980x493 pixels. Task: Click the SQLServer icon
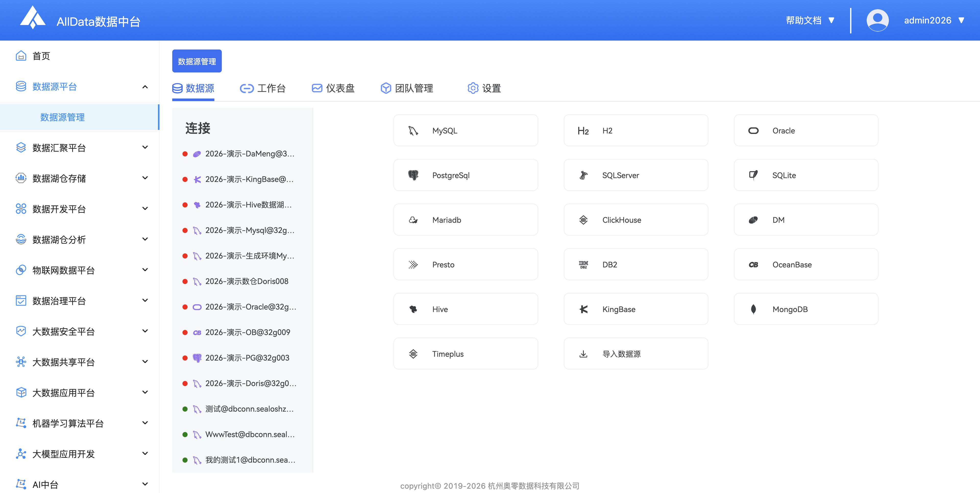(x=583, y=175)
